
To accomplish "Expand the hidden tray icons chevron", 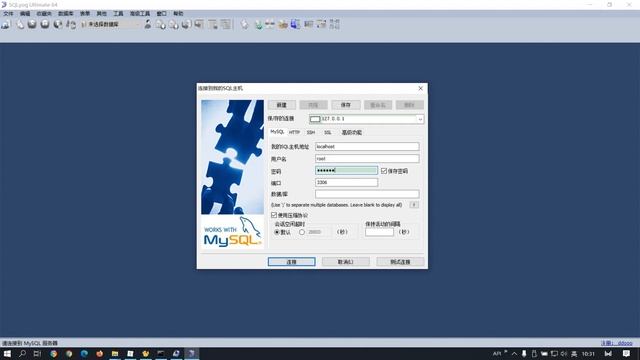I will 514,353.
